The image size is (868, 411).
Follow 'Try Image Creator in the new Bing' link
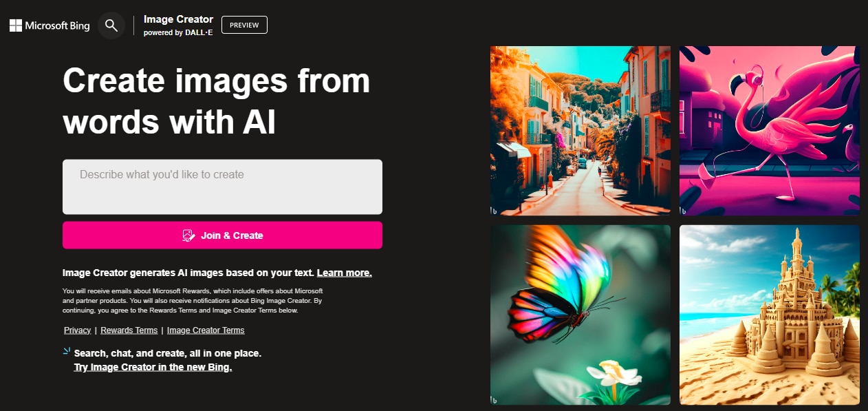(x=153, y=367)
